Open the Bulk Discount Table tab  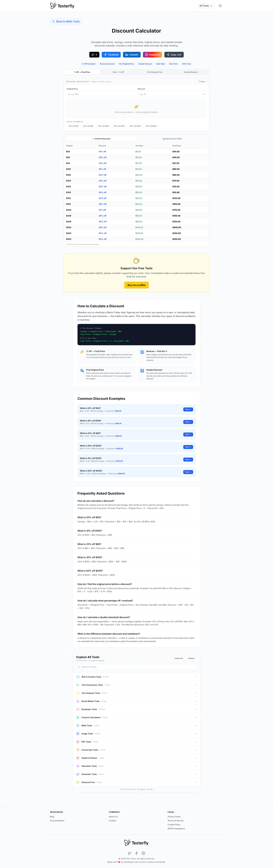pyautogui.click(x=172, y=138)
